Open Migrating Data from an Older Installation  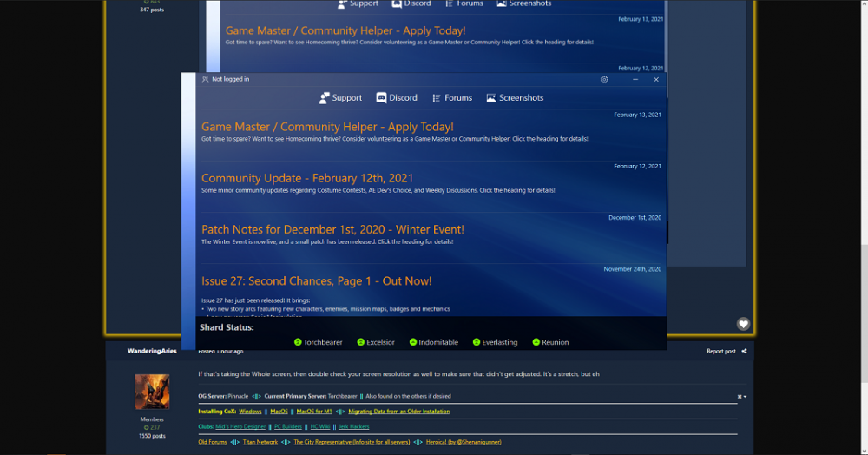point(398,412)
